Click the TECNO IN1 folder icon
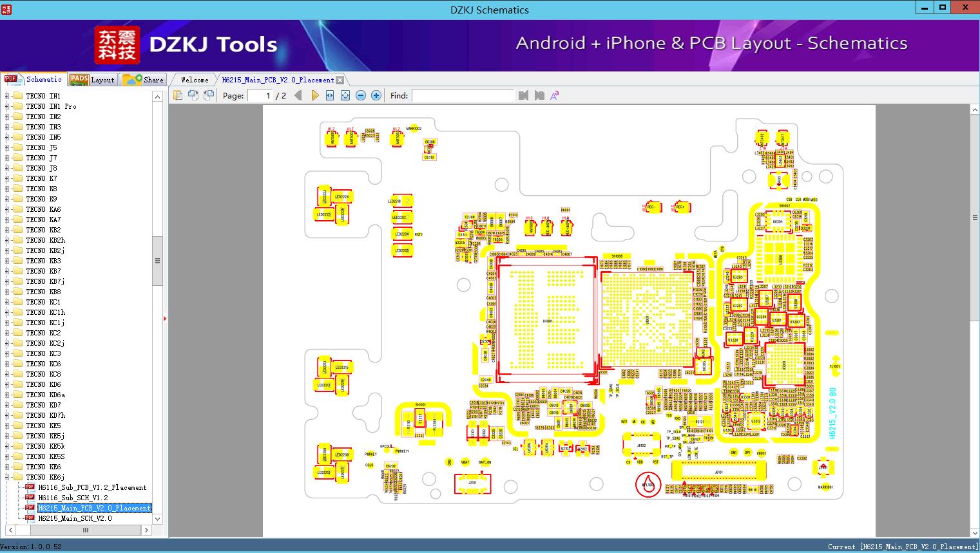This screenshot has width=980, height=553. click(x=18, y=96)
